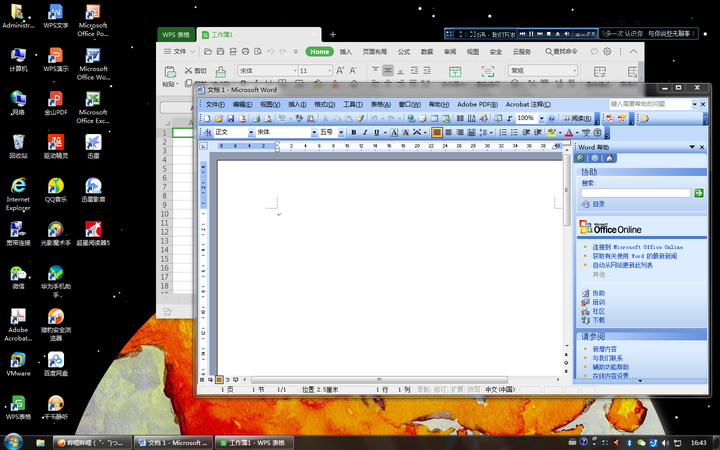Open the Word zoom 100% dropdown
The image size is (720, 450).
(x=541, y=118)
